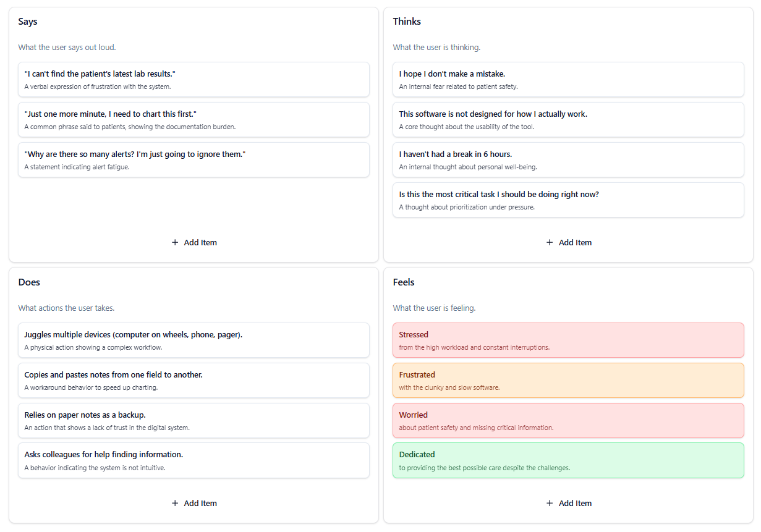Open the 'can't find latest lab results' quote
Image resolution: width=761 pixels, height=532 pixels.
pyautogui.click(x=193, y=80)
